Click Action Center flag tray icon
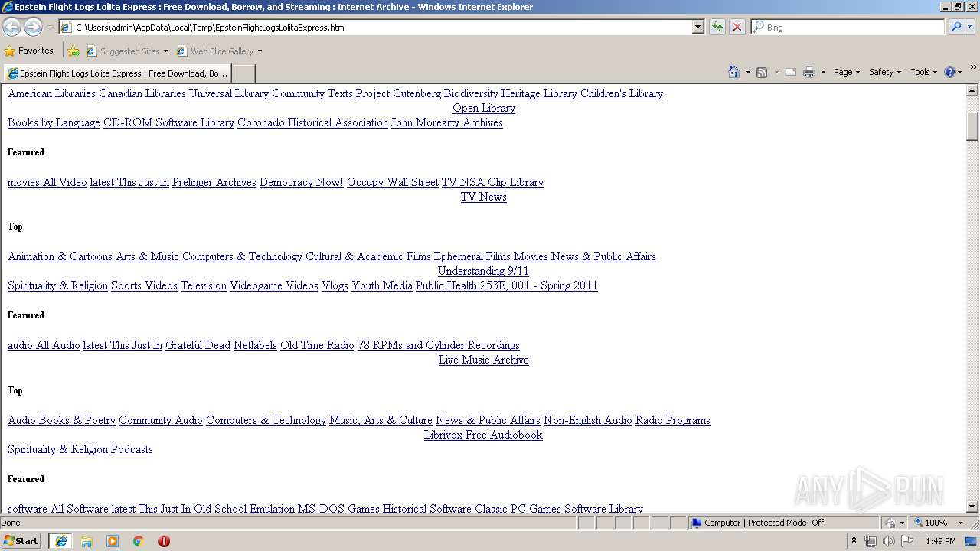 pos(907,541)
